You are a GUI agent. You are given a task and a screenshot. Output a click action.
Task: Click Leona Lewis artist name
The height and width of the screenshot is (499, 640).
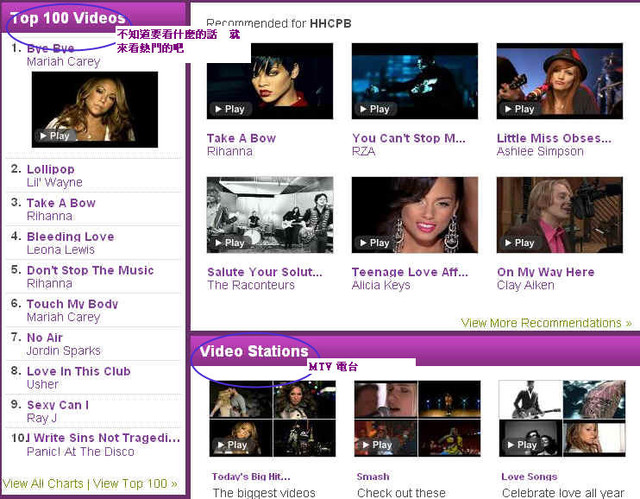61,249
